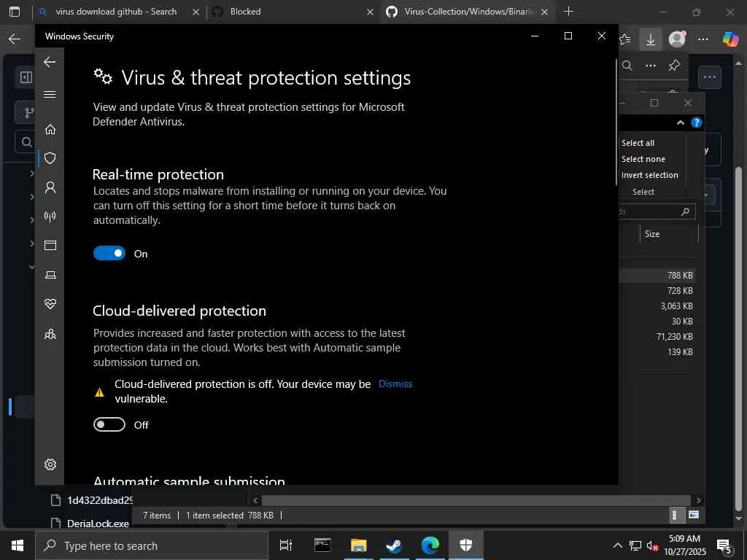Image resolution: width=747 pixels, height=560 pixels.
Task: Open Microsoft Edge from the taskbar
Action: [x=430, y=545]
